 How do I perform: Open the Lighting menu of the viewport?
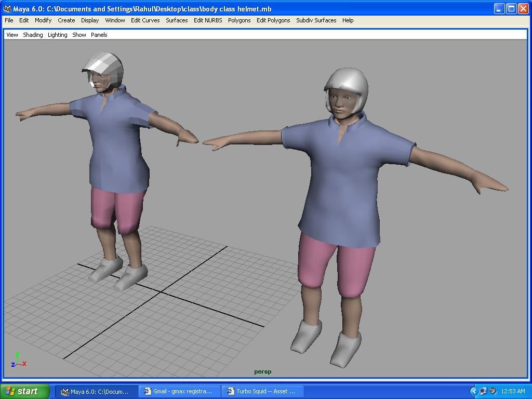click(x=57, y=34)
